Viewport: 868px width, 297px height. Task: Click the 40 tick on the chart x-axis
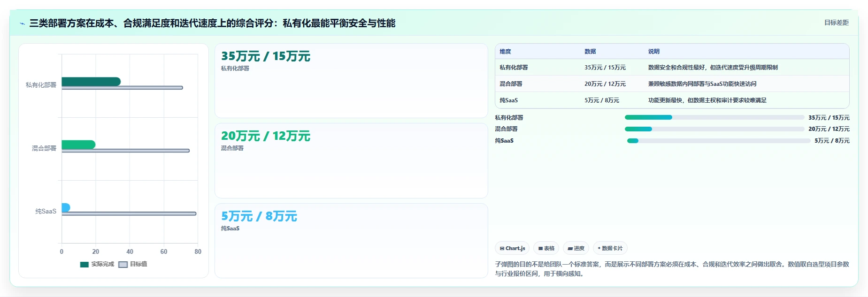tap(130, 252)
